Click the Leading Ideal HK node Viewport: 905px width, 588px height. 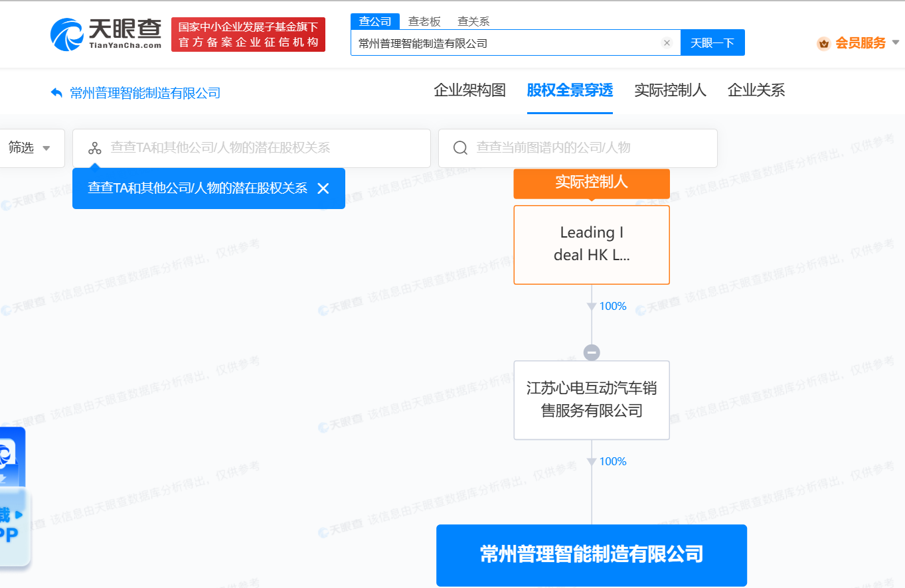click(592, 244)
